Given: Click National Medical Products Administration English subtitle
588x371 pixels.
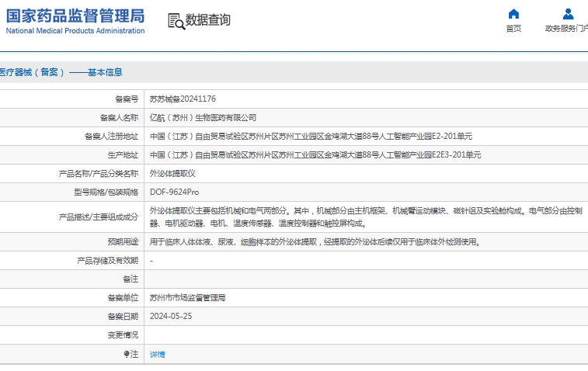Looking at the screenshot, I should [x=75, y=31].
